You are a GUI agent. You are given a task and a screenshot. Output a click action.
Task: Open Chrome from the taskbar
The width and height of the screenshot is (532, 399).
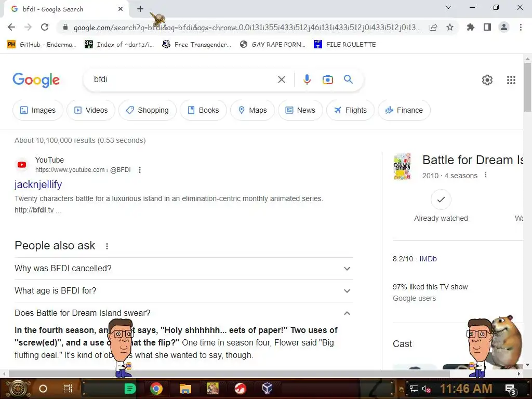pos(156,389)
